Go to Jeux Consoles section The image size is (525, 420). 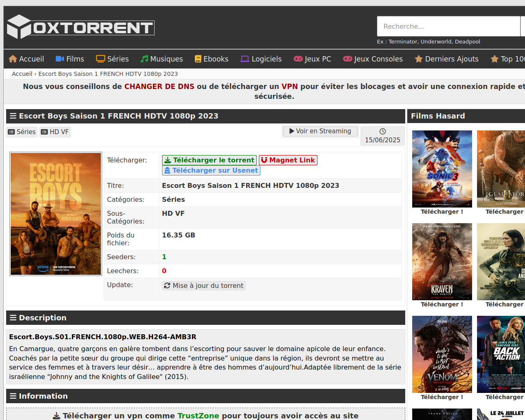pyautogui.click(x=373, y=59)
